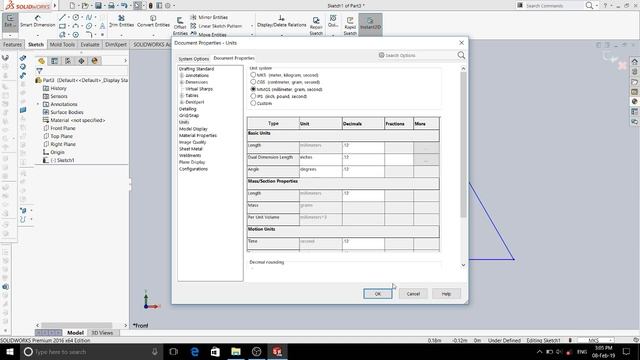Switch to the System Options tab
The width and height of the screenshot is (640, 360).
coord(193,59)
